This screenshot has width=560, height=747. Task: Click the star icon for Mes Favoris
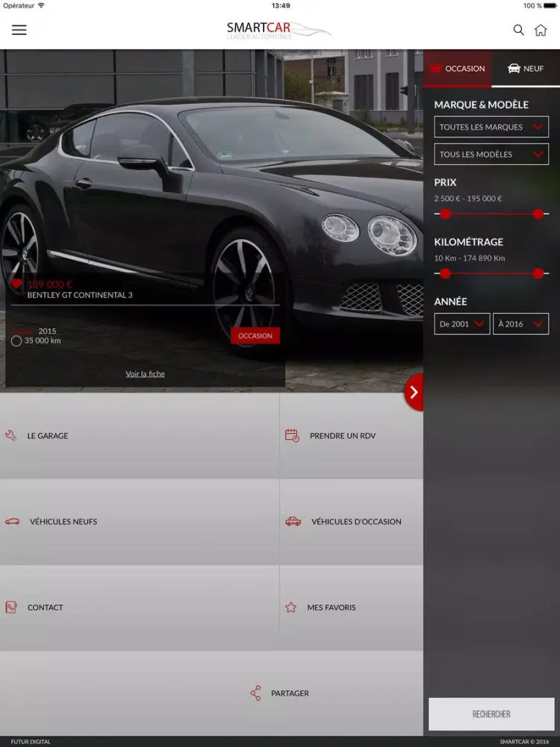(x=290, y=607)
